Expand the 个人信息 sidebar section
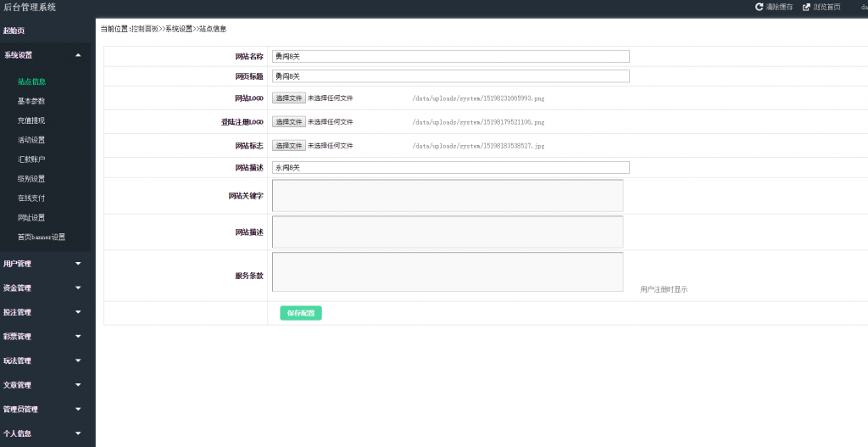This screenshot has width=868, height=447. (x=78, y=433)
